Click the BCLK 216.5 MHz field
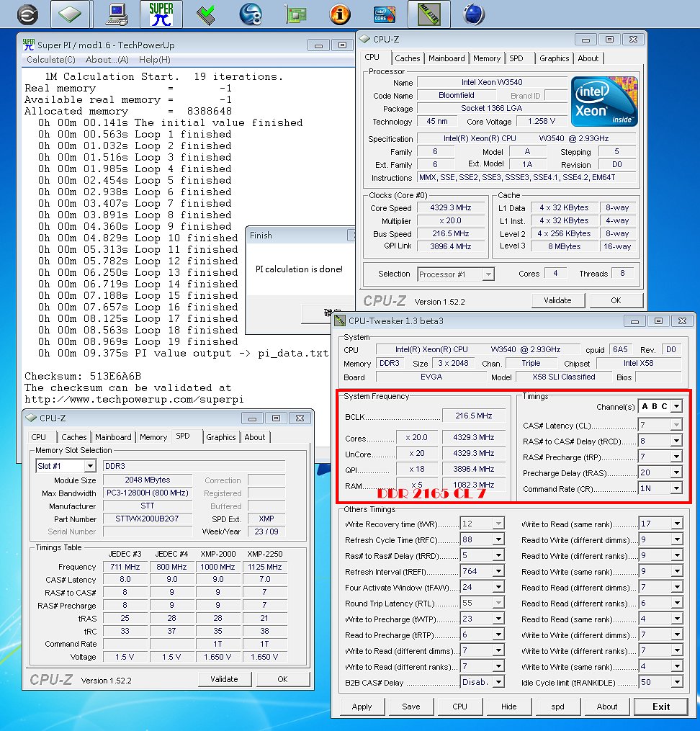Screen dimensions: 700x731 point(474,416)
